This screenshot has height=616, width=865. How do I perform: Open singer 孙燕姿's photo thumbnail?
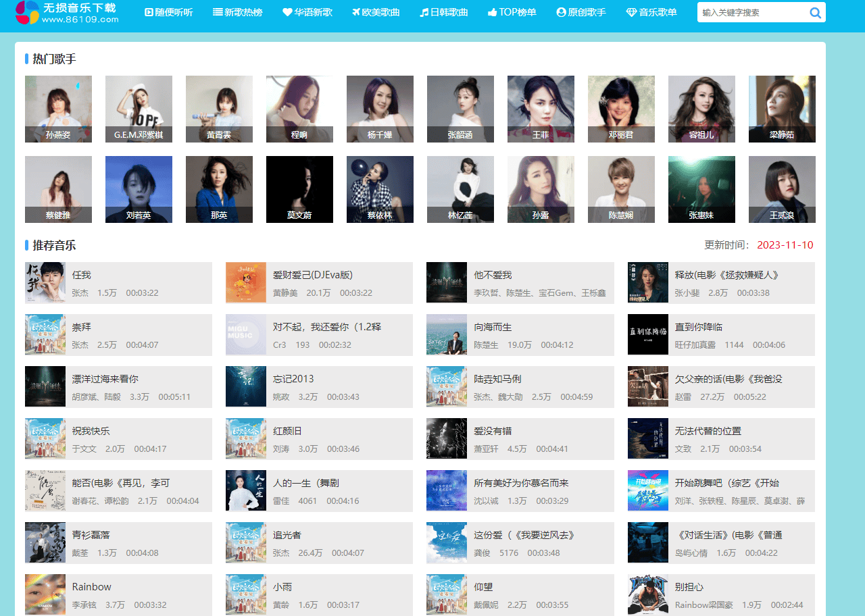coord(58,108)
